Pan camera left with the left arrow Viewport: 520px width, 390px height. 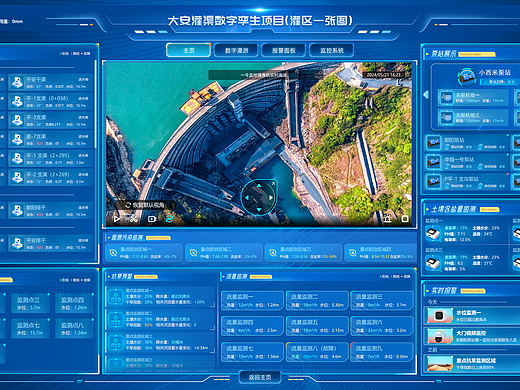click(x=247, y=198)
